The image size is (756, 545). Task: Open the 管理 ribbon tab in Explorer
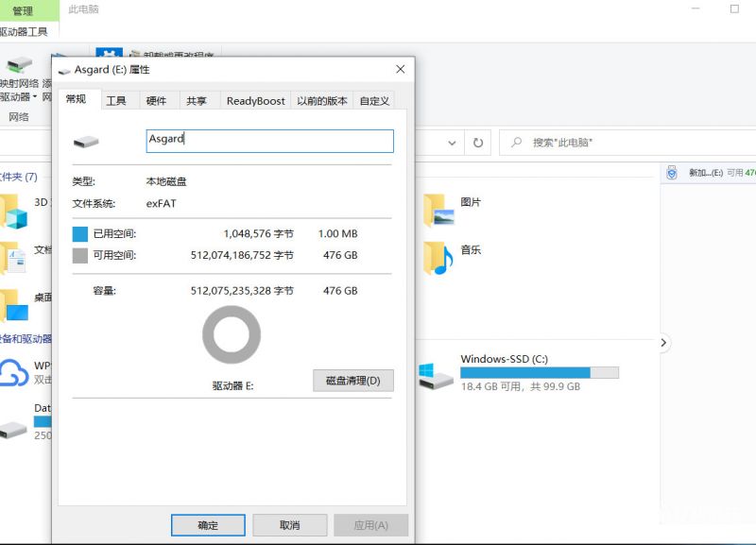coord(23,10)
